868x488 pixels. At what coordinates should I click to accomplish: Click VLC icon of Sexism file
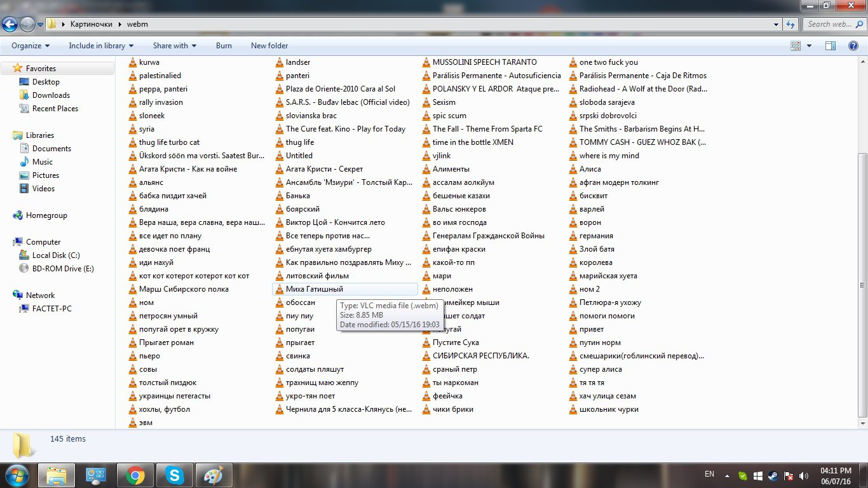click(x=426, y=102)
